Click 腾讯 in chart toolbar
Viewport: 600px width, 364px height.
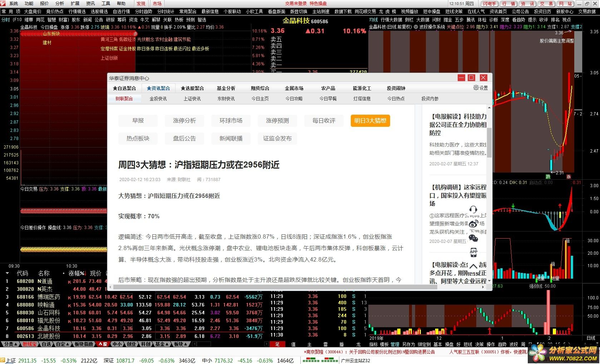(471, 20)
